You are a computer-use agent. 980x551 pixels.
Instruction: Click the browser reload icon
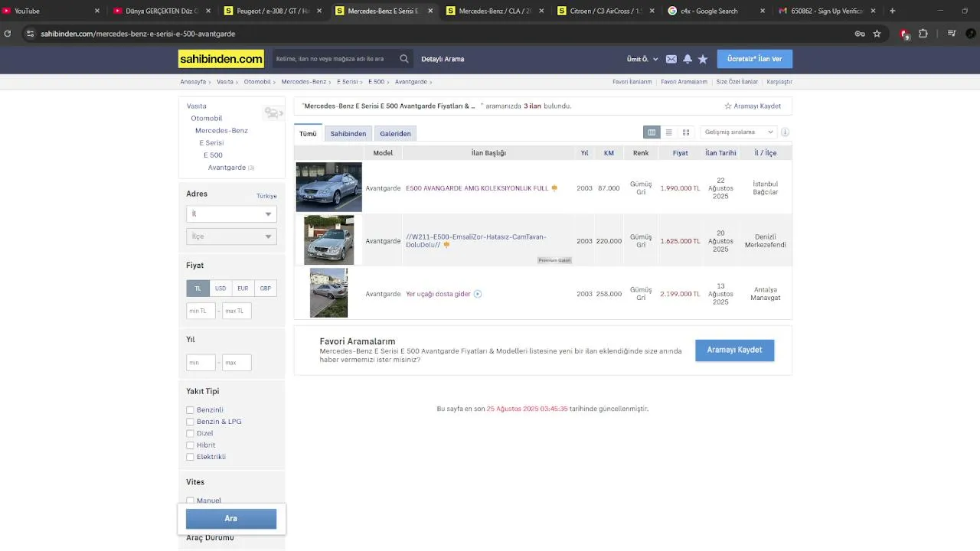click(x=8, y=34)
